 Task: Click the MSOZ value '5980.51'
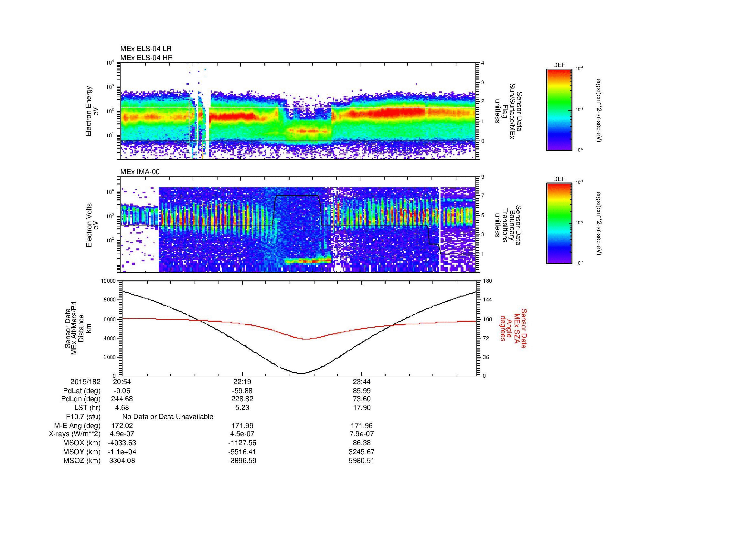pyautogui.click(x=362, y=461)
